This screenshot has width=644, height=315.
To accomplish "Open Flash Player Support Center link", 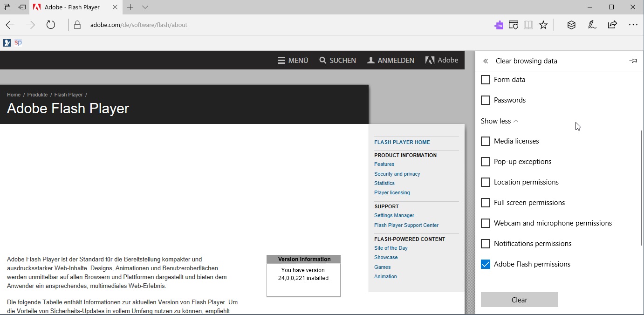I will pos(406,225).
